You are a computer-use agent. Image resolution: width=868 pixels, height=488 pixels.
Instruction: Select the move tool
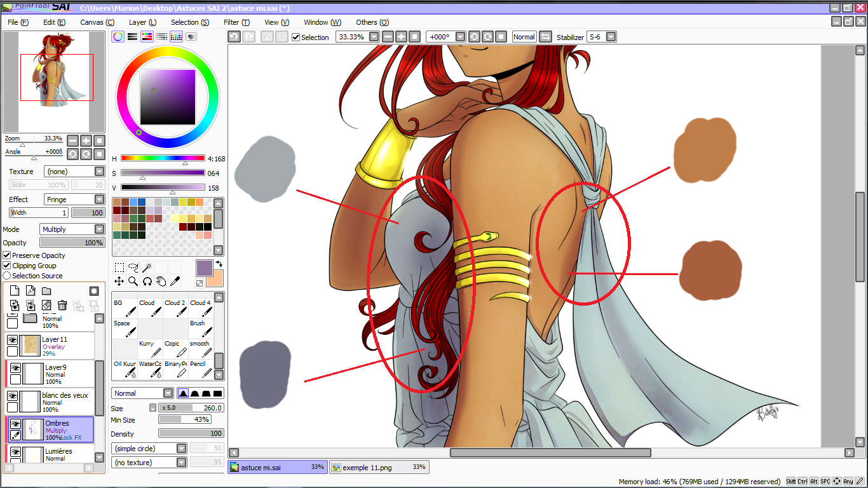pyautogui.click(x=119, y=281)
